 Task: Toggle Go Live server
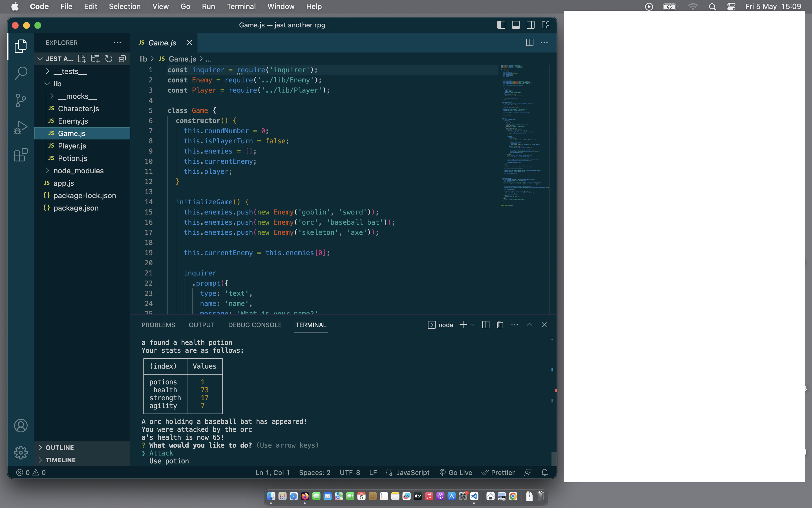tap(456, 472)
